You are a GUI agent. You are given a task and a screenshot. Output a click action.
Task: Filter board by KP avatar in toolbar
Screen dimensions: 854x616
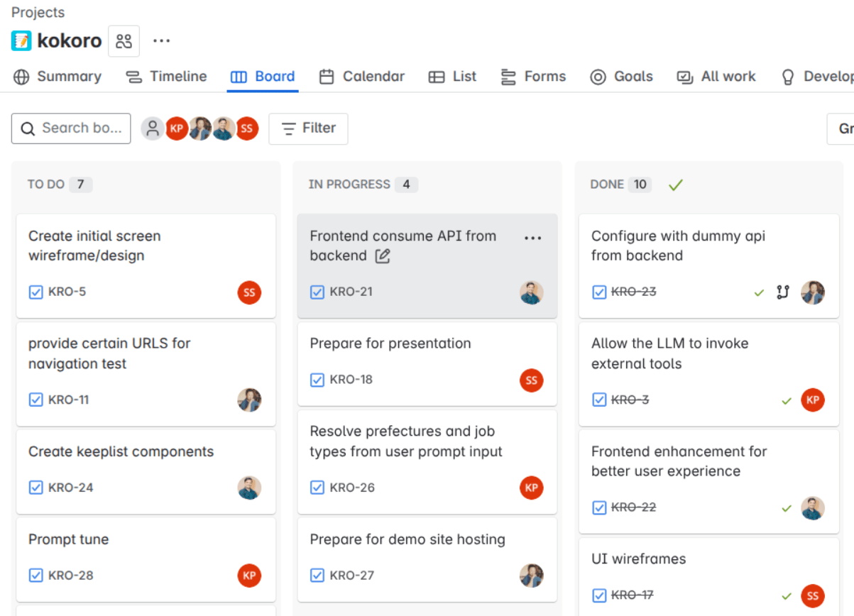click(176, 128)
